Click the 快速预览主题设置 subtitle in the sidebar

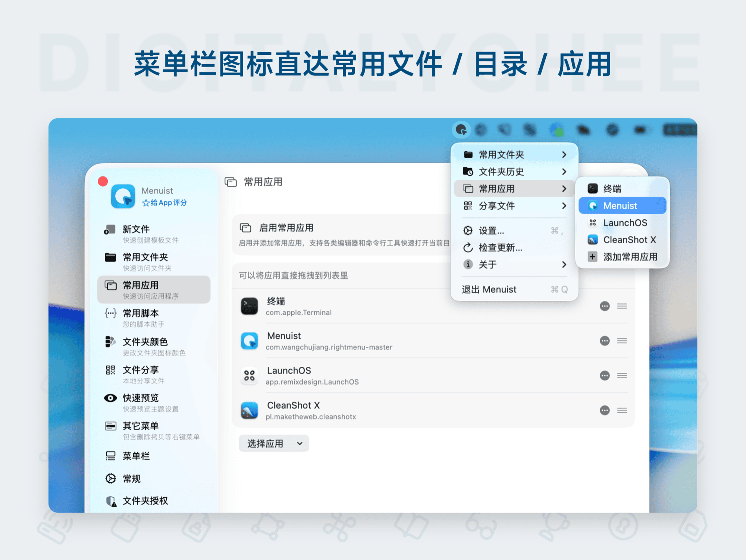[151, 409]
